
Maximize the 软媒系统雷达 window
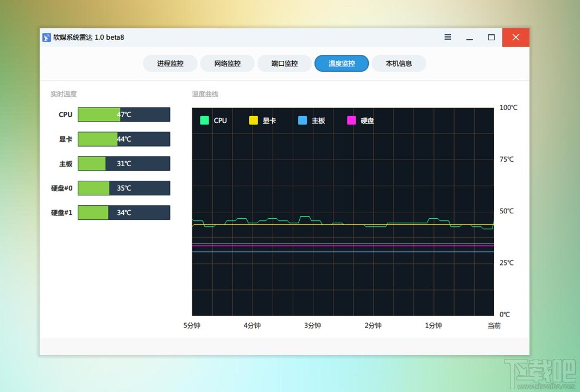pos(491,37)
